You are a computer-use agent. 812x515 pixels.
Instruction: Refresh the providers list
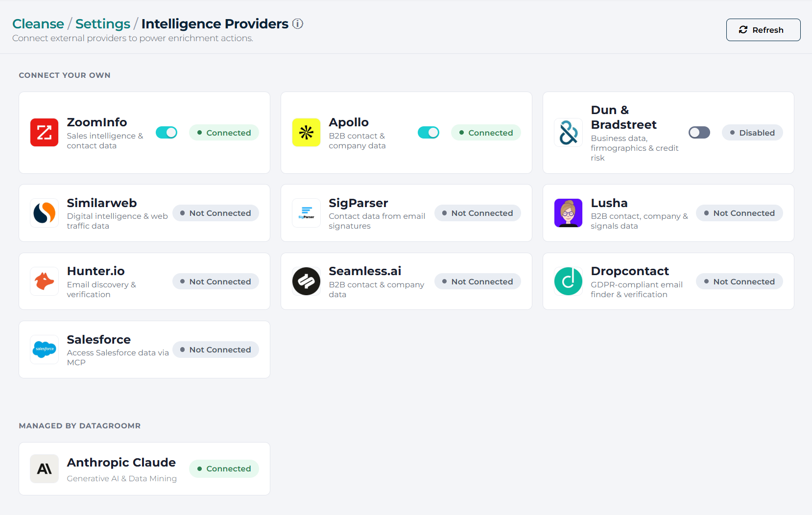tap(763, 30)
